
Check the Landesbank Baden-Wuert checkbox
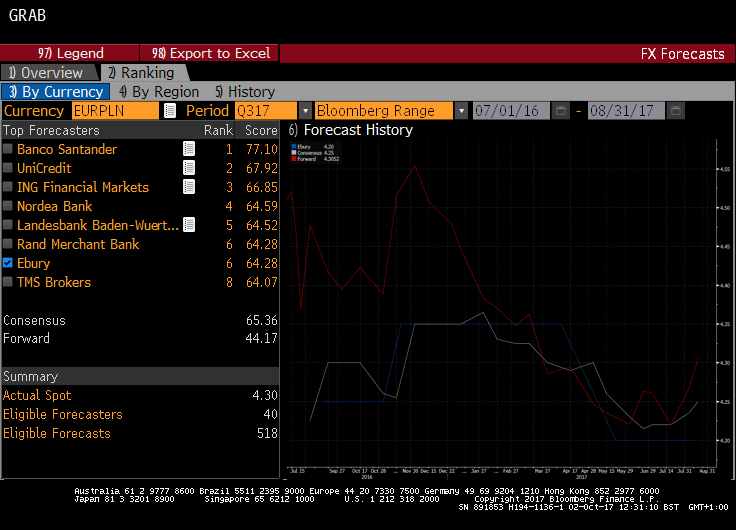pyautogui.click(x=8, y=225)
